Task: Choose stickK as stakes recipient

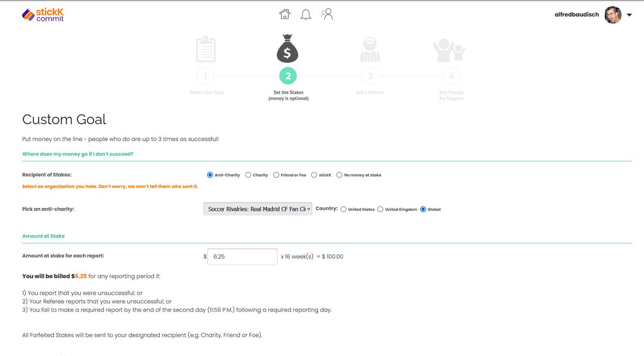Action: (x=314, y=175)
